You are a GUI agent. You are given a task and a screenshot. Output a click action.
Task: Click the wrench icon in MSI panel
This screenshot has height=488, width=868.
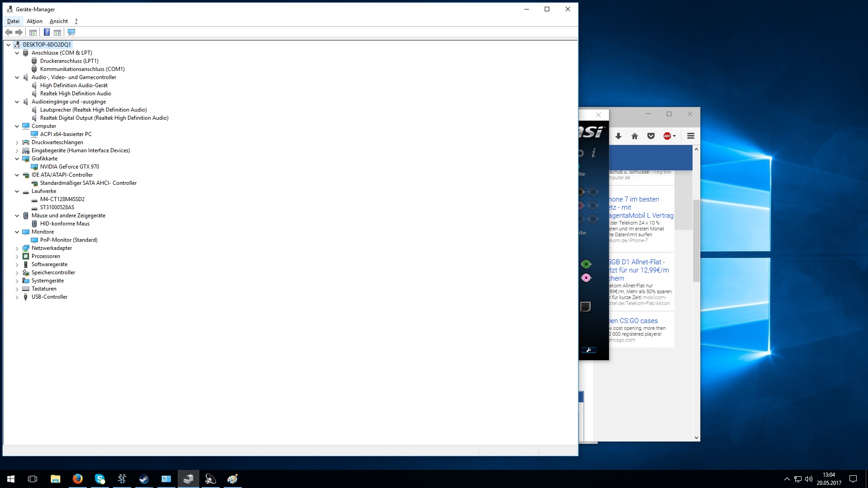point(589,350)
